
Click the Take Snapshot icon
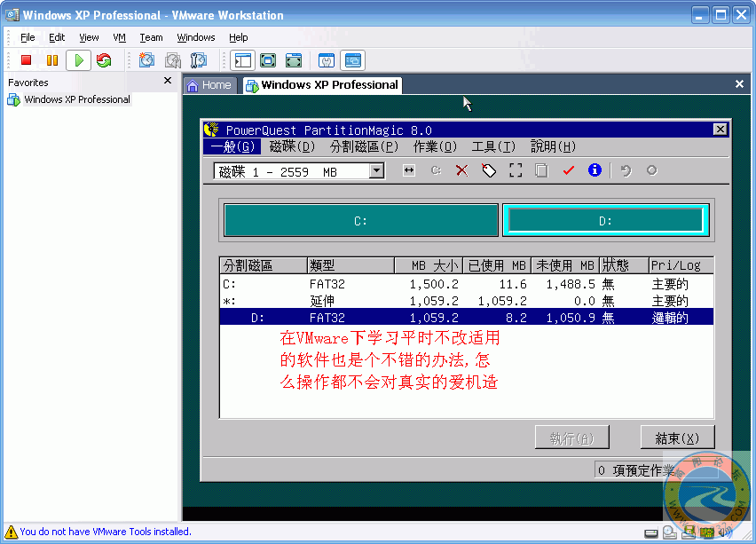click(146, 60)
